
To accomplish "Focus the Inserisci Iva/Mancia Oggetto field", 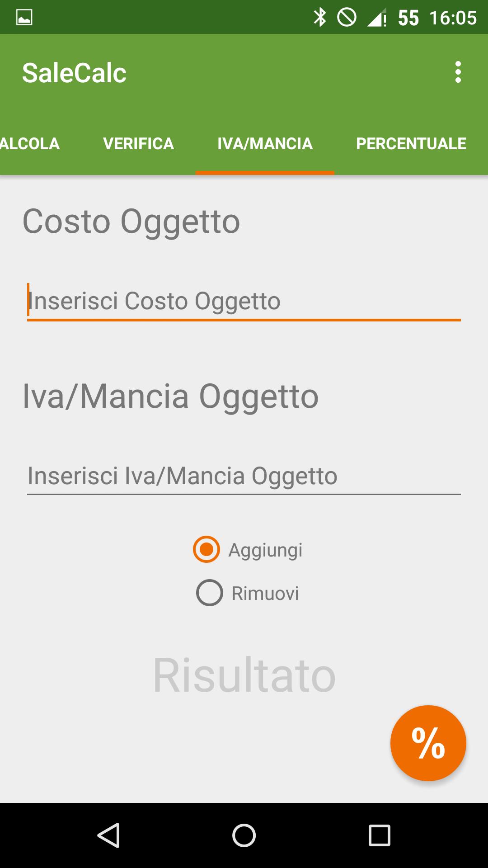I will point(244,476).
